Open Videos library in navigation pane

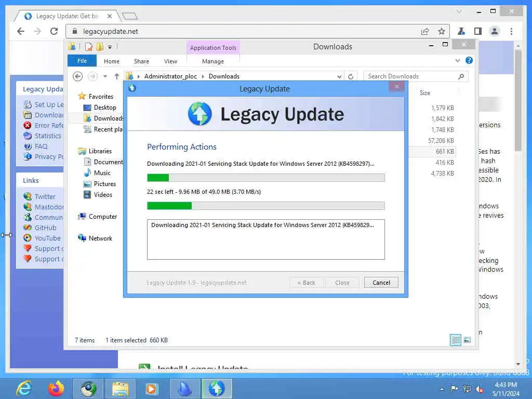coord(98,194)
